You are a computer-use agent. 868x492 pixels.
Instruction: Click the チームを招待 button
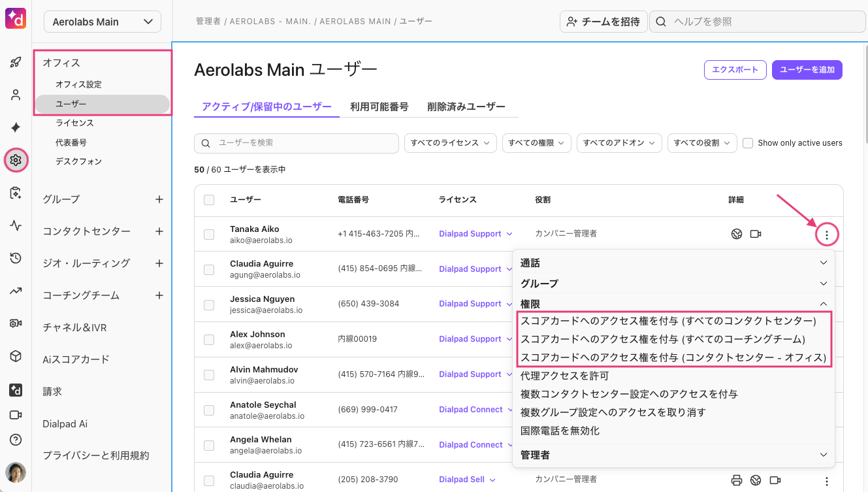click(603, 22)
